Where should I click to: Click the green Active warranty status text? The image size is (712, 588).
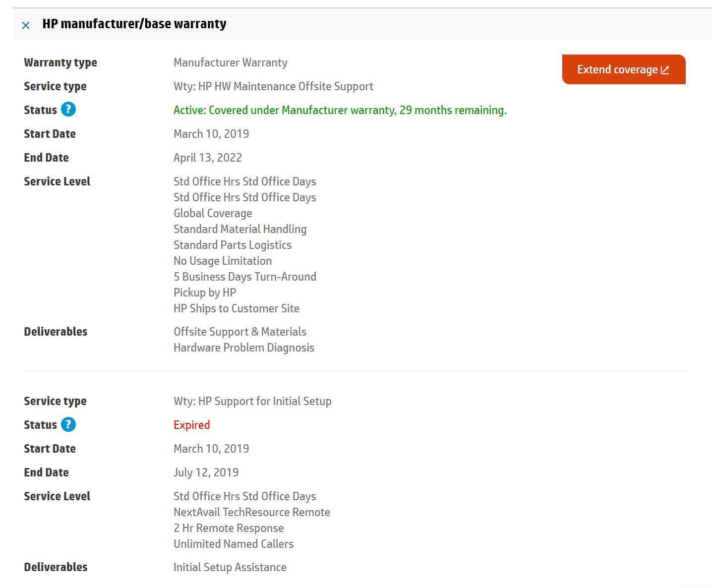[x=340, y=110]
